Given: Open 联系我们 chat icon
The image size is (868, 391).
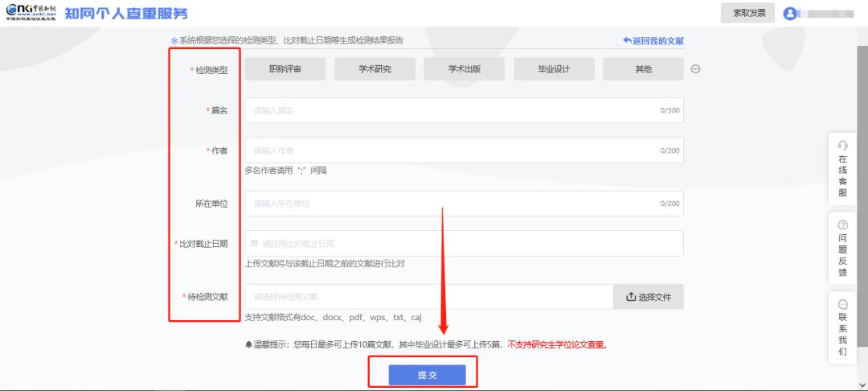Looking at the screenshot, I should click(x=842, y=304).
